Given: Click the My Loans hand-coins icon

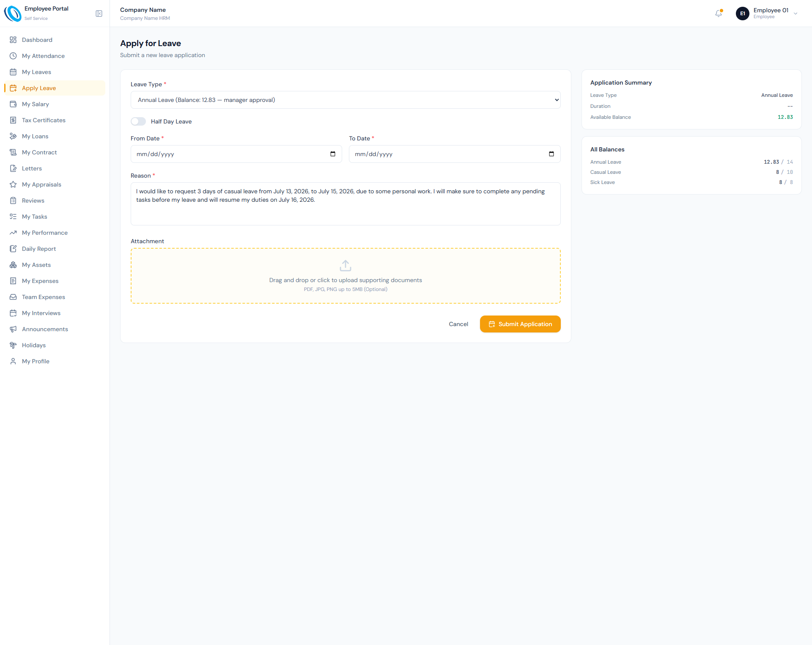Looking at the screenshot, I should [13, 136].
